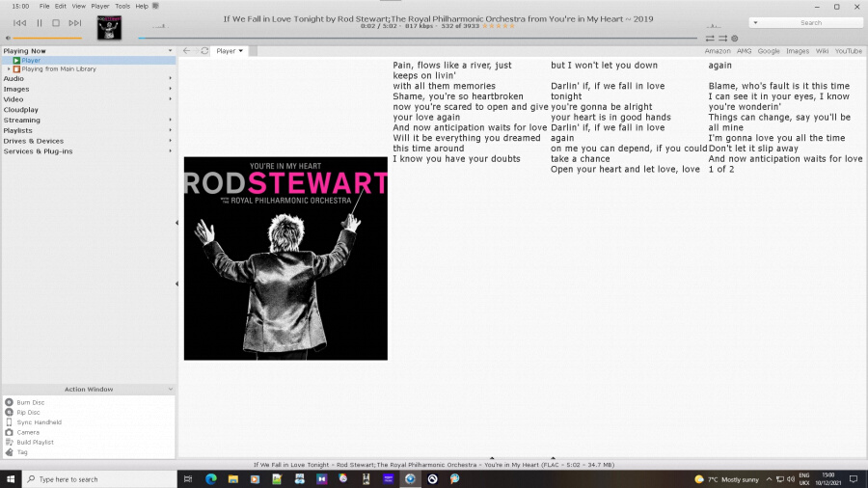The image size is (868, 488).
Task: Open the gear options icon near shuffle
Action: 735,39
